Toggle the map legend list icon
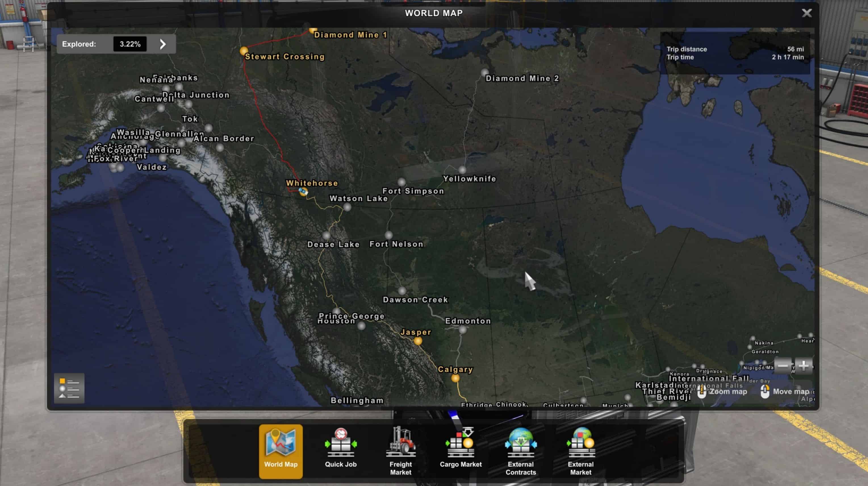Image resolution: width=868 pixels, height=486 pixels. 69,388
